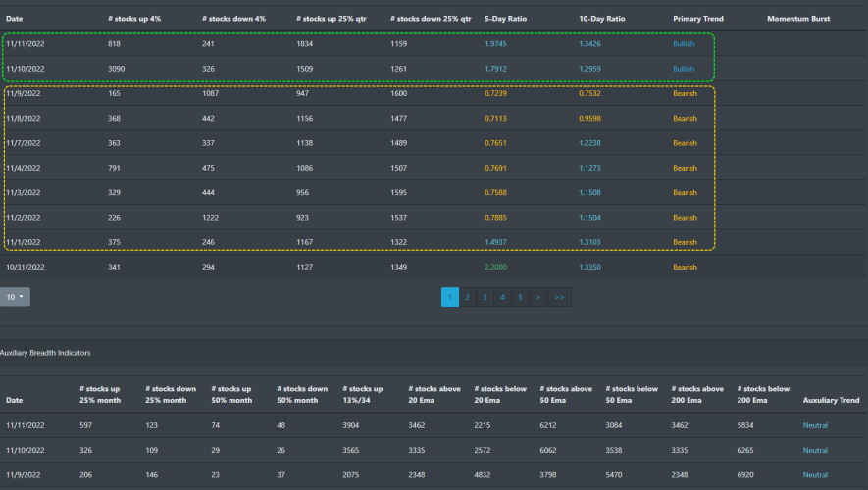Click the 10-Day Ratio value 1.3426
This screenshot has height=490, width=868.
(x=589, y=44)
